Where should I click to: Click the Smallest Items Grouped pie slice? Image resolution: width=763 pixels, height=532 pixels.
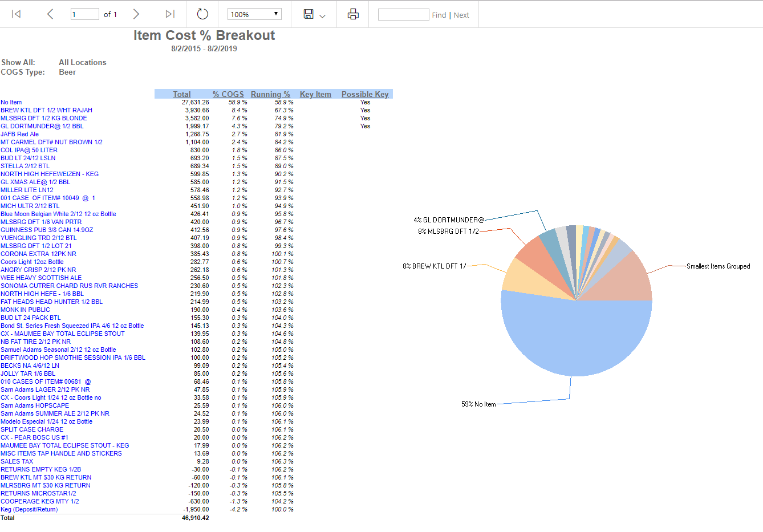[624, 282]
